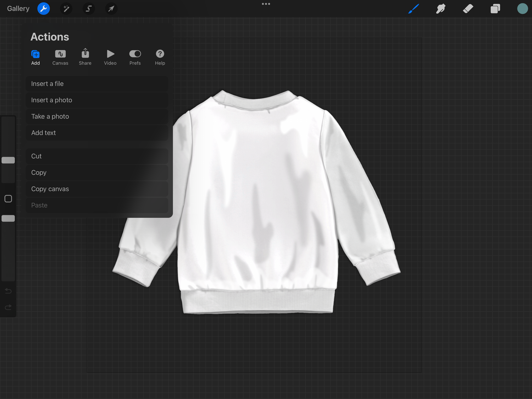This screenshot has height=399, width=532.
Task: Choose the Smudge tool
Action: [441, 9]
